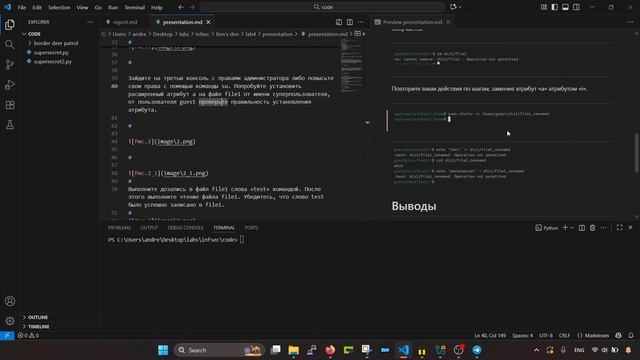Open Copilot dropdown arrow in title bar
The width and height of the screenshot is (640, 360).
[x=460, y=7]
